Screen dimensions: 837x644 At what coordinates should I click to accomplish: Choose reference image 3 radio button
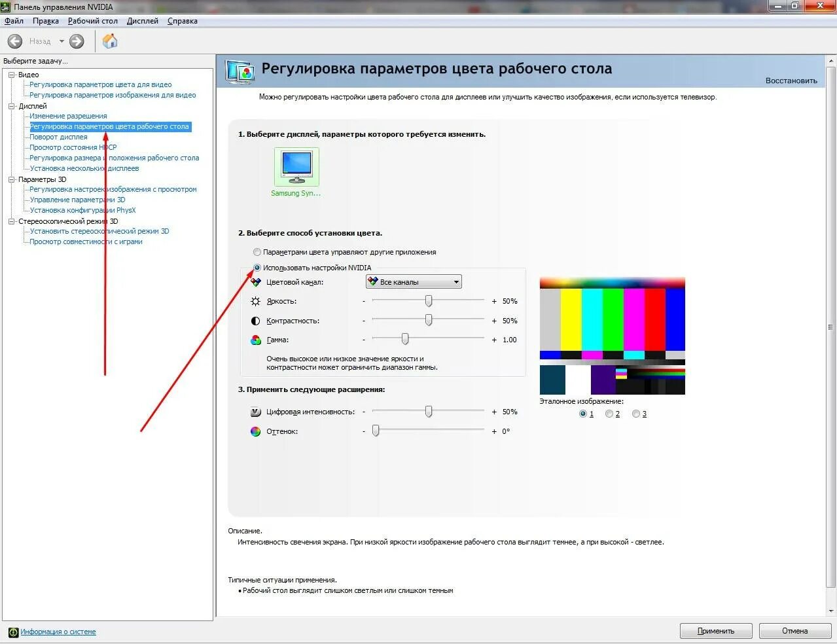tap(636, 414)
